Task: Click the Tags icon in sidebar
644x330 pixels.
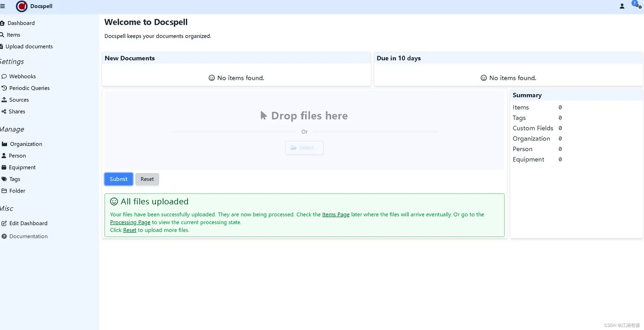Action: coord(4,179)
